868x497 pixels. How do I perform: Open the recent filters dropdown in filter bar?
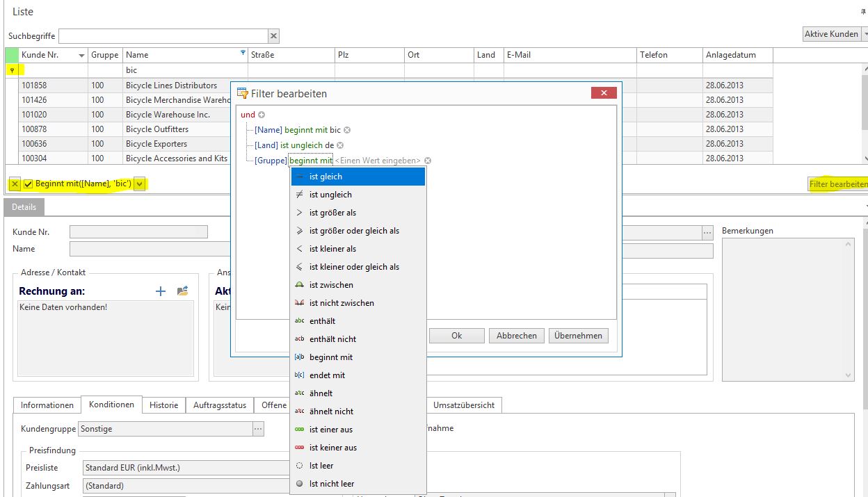tap(140, 184)
